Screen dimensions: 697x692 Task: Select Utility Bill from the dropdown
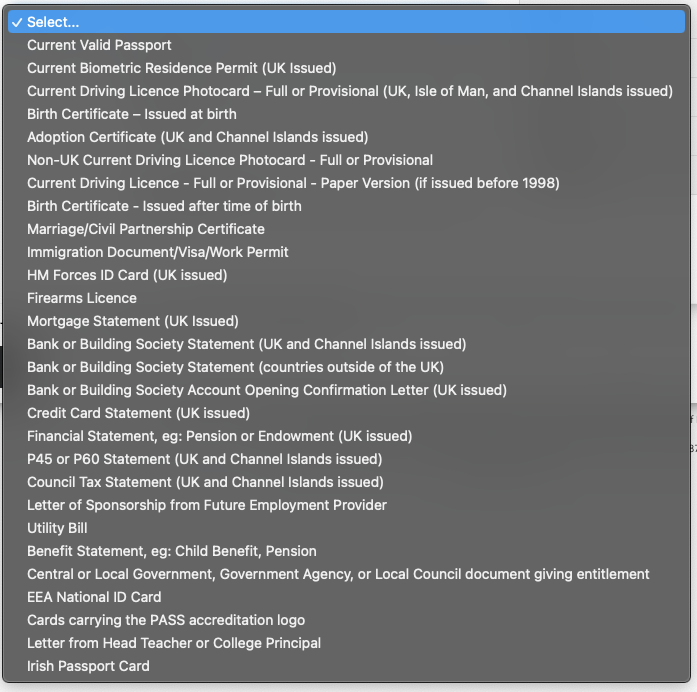[x=57, y=528]
